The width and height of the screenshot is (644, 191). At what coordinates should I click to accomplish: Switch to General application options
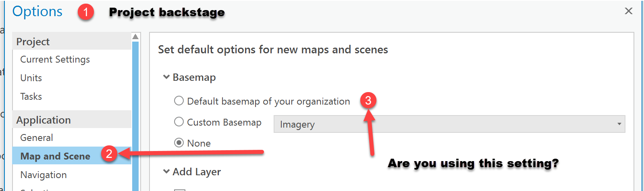[37, 138]
